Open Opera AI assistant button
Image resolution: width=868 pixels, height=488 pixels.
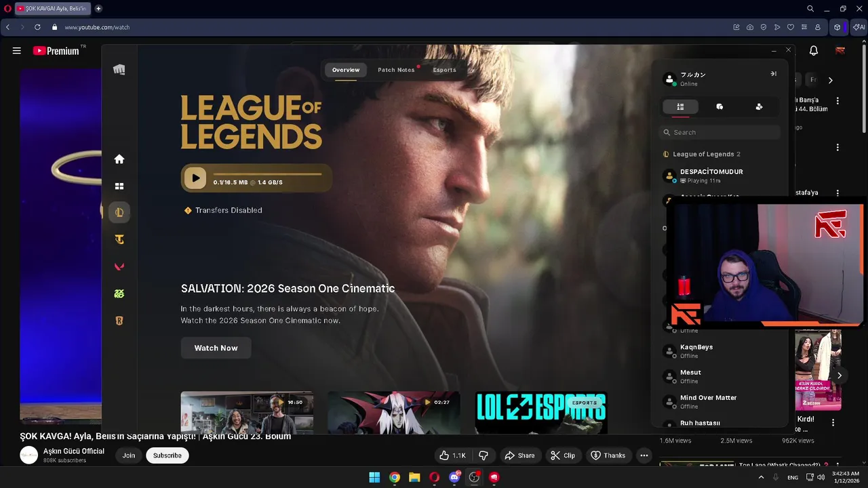[x=859, y=27]
